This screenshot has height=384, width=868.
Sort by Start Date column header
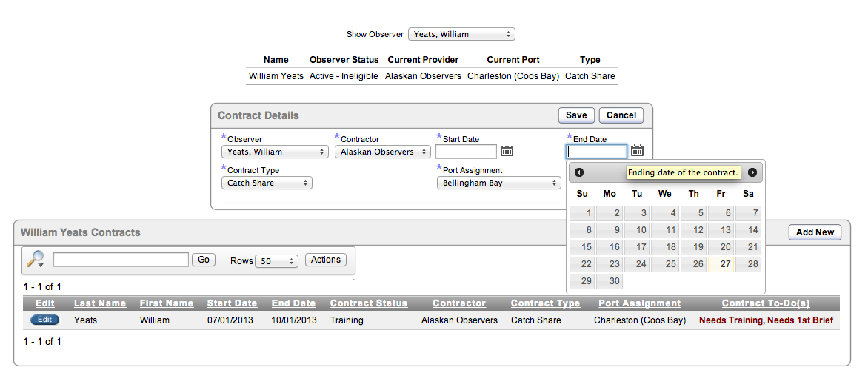click(232, 303)
